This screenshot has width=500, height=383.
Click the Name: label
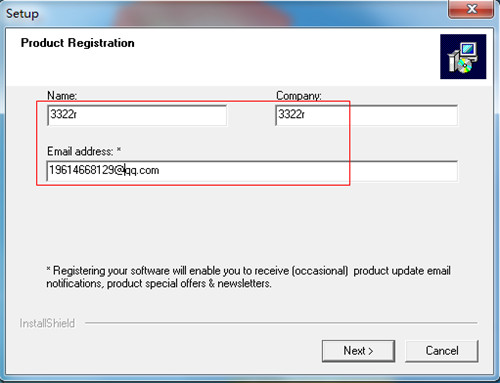click(62, 96)
